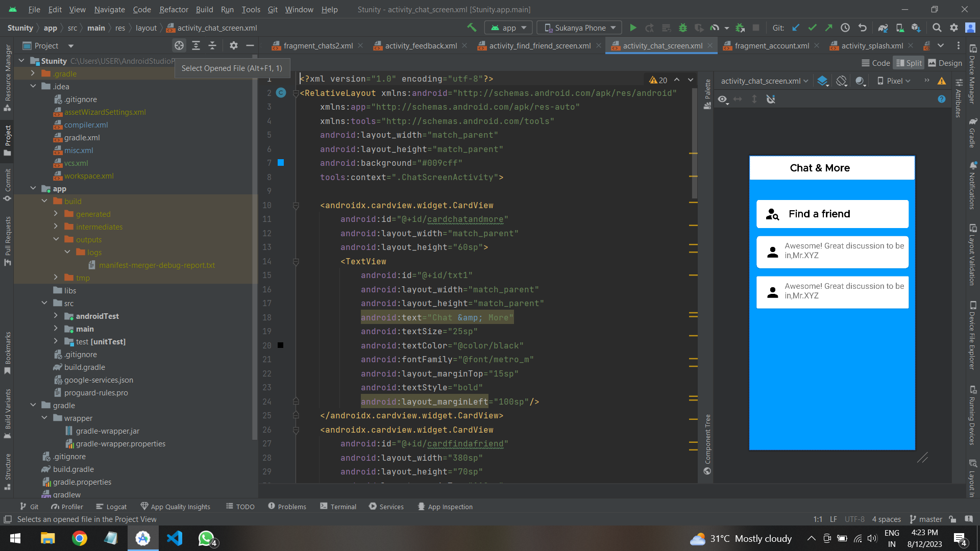Screen dimensions: 980x551
Task: Expand the main folder in tree
Action: [x=56, y=329]
